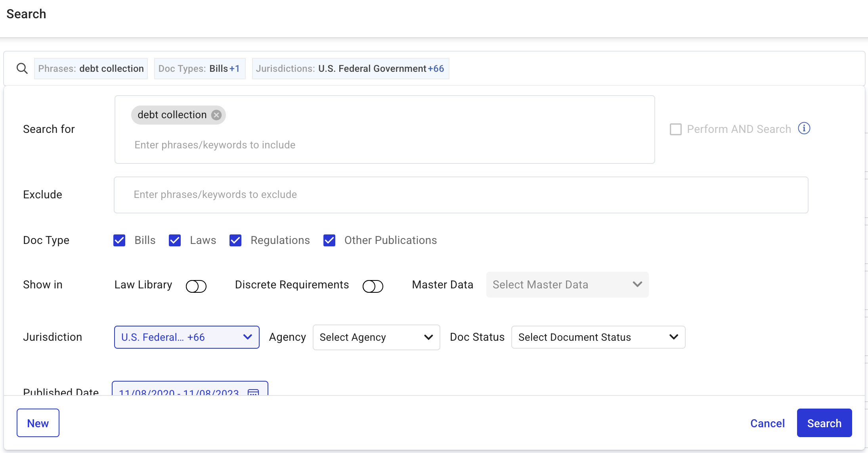868x453 pixels.
Task: Click in the Exclude keywords field
Action: pyautogui.click(x=461, y=195)
